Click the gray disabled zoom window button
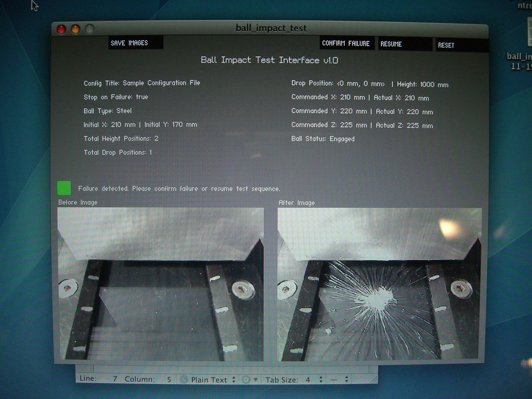The height and width of the screenshot is (399, 532). tap(89, 29)
